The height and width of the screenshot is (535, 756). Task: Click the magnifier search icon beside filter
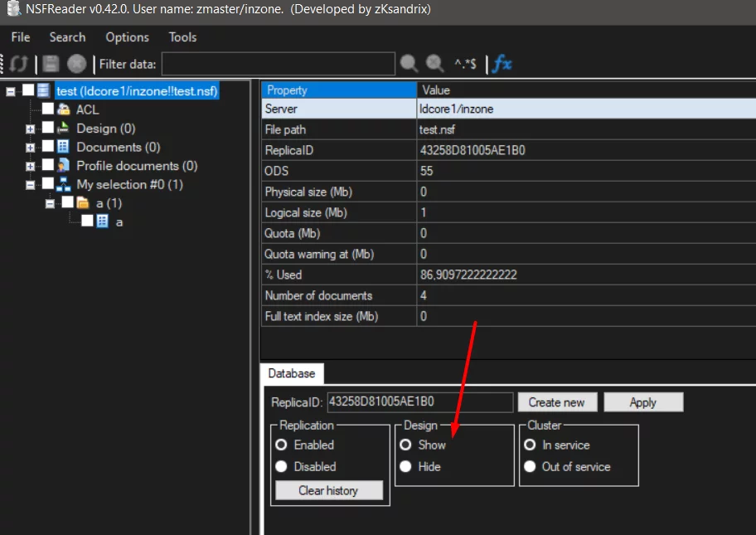[409, 64]
